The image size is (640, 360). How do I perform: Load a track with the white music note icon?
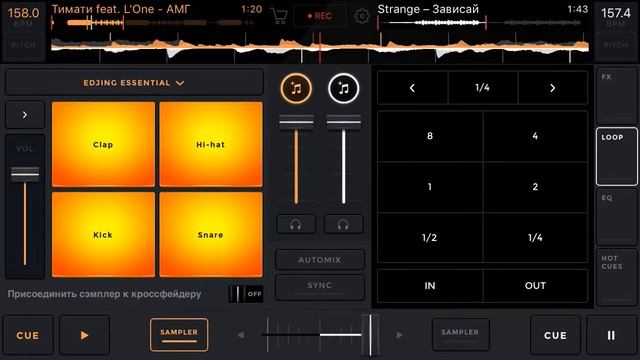[344, 88]
